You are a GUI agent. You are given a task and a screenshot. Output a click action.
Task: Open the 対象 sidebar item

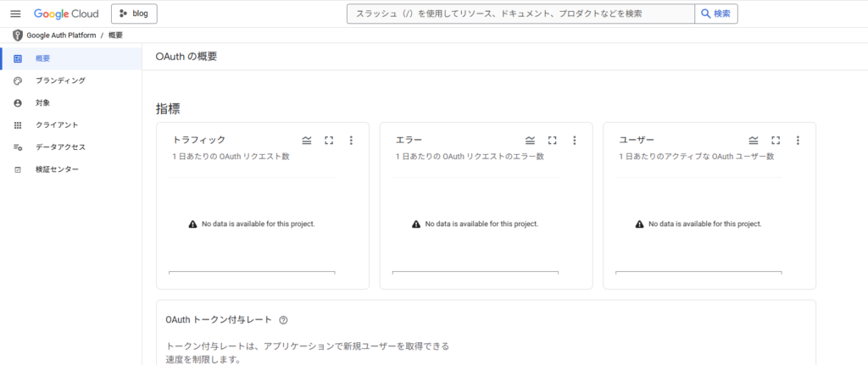click(x=71, y=102)
